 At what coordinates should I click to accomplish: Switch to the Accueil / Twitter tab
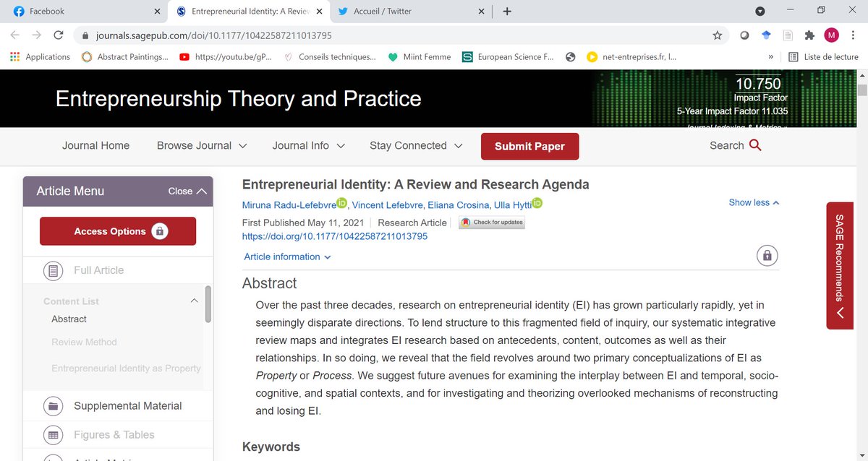point(412,12)
